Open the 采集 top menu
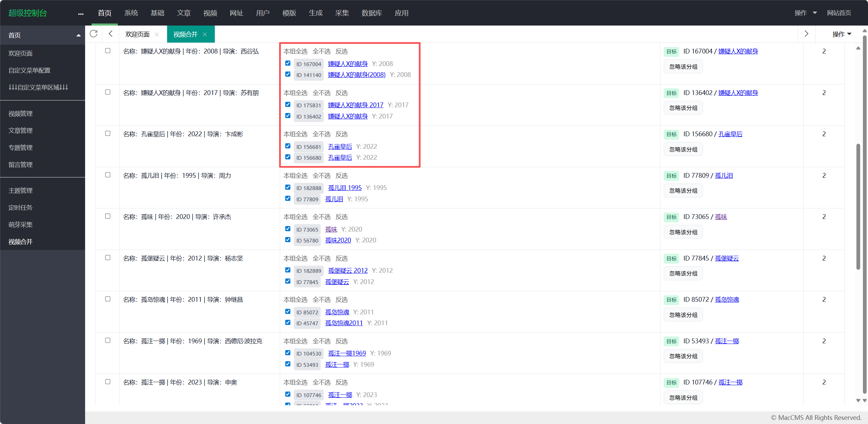This screenshot has width=868, height=424. 342,13
